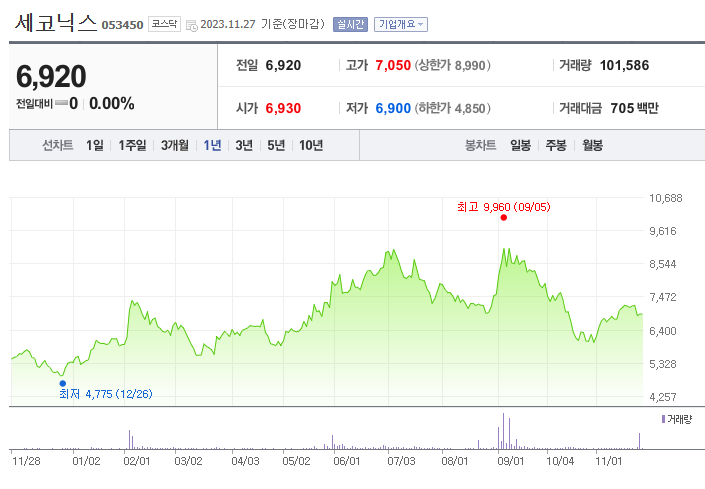Click the high price 7,050 value

[x=393, y=66]
